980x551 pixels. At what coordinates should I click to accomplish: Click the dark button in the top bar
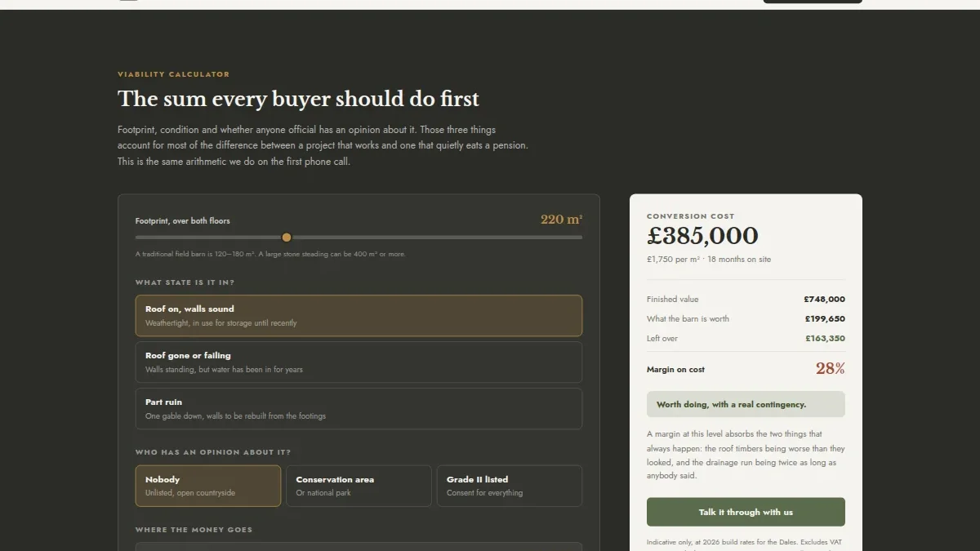click(x=813, y=2)
